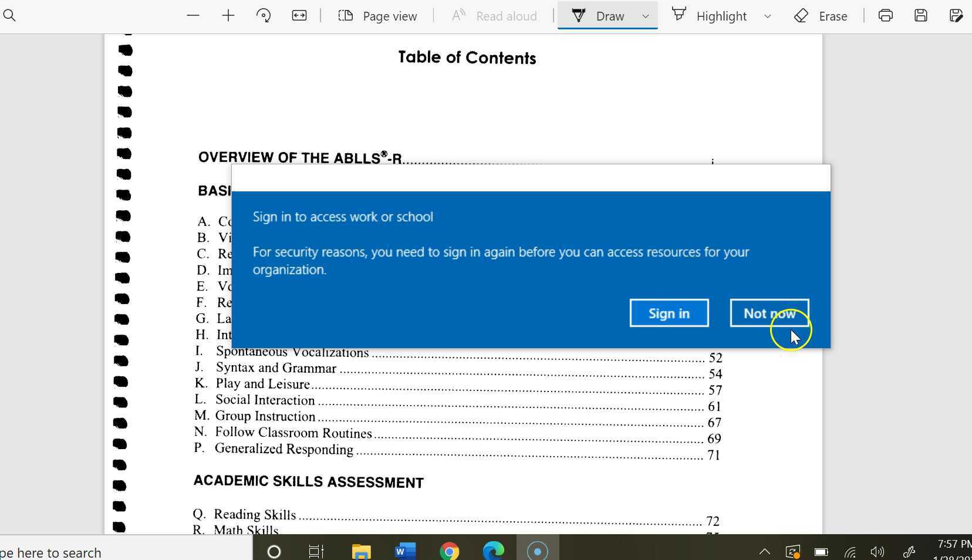
Task: Open the sync status tray icon
Action: coord(793,551)
